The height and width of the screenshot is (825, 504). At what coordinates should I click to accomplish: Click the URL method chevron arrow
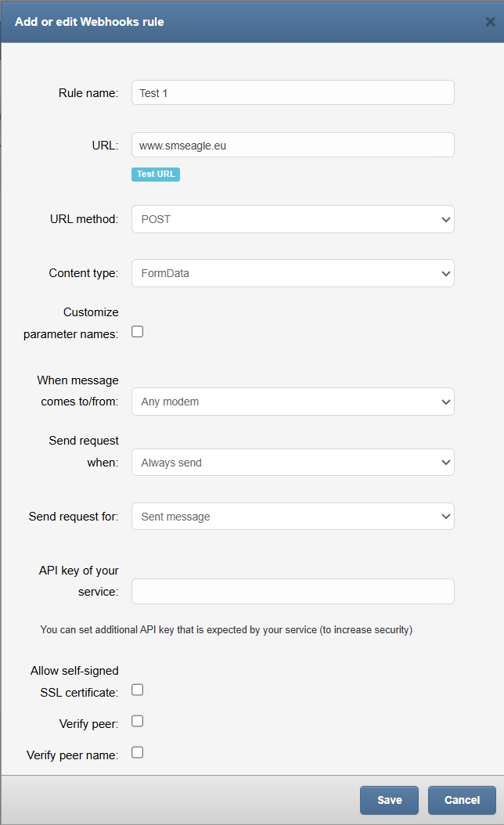point(445,219)
